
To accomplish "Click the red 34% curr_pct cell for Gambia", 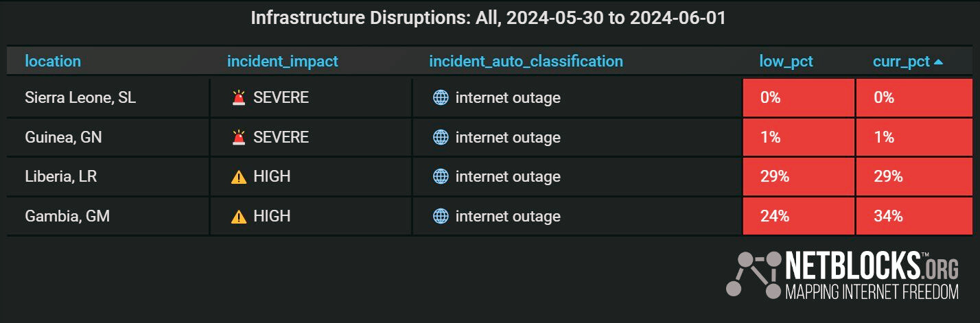I will coord(914,216).
